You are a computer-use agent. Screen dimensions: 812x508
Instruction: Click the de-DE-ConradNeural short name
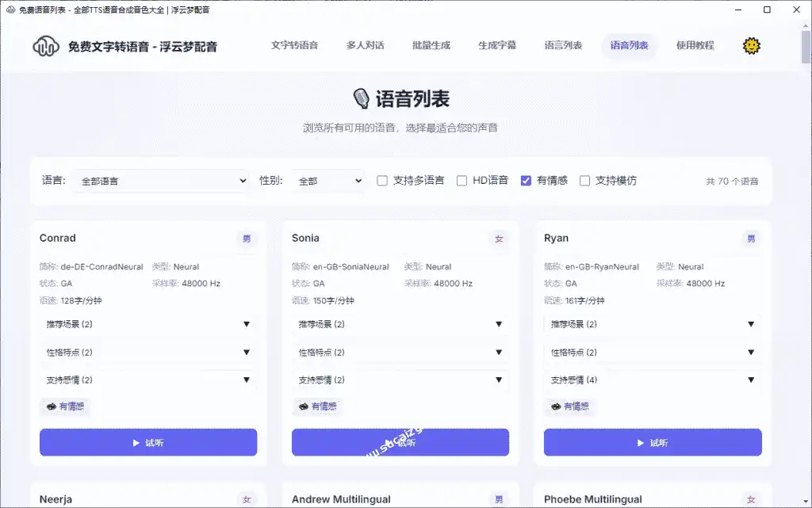102,267
